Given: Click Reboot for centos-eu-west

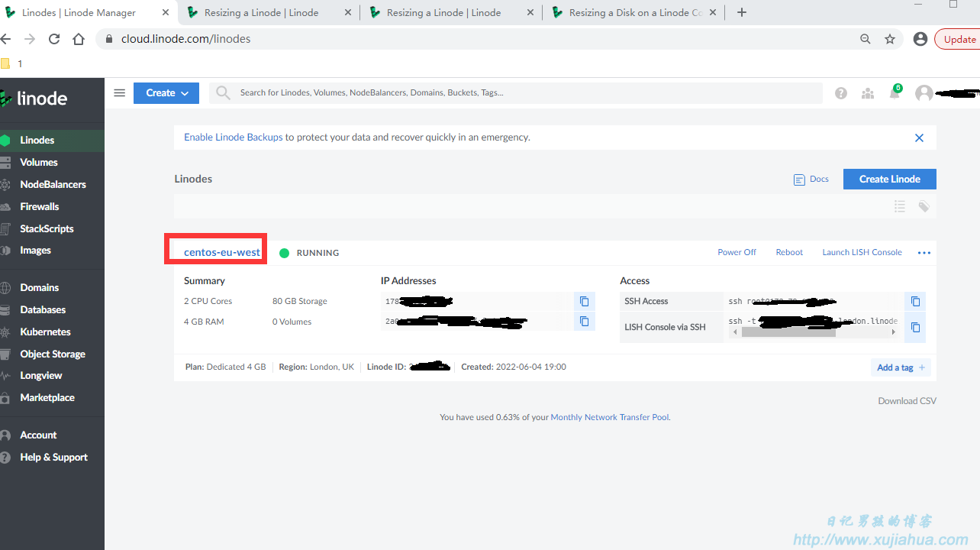Looking at the screenshot, I should pos(789,252).
